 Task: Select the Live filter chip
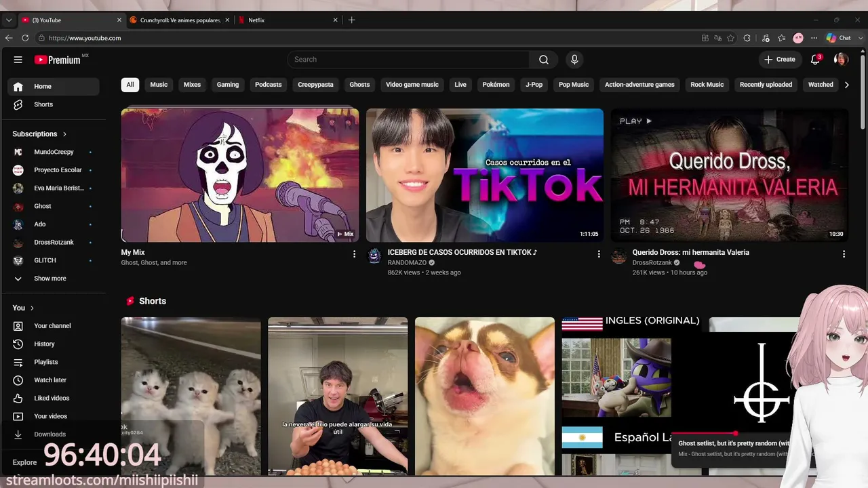tap(460, 85)
